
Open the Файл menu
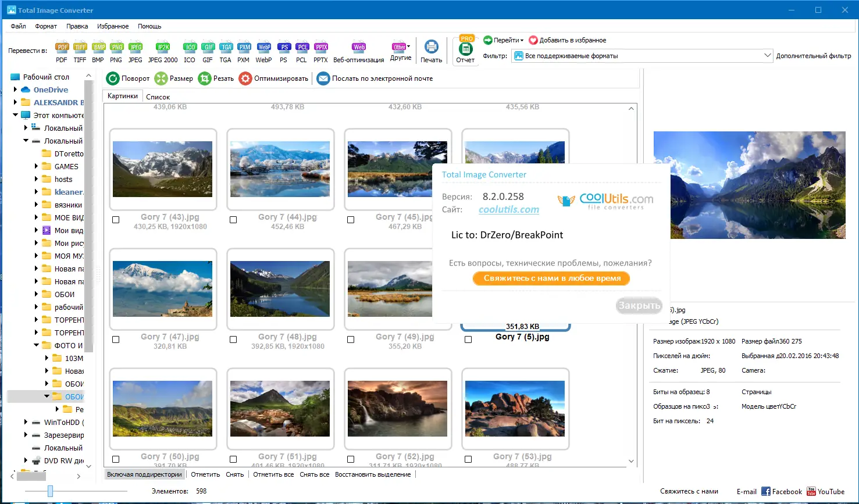point(18,26)
